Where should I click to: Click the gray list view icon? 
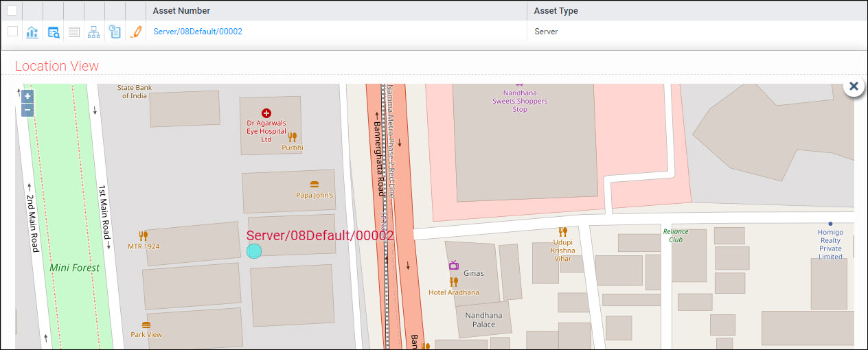[x=74, y=32]
